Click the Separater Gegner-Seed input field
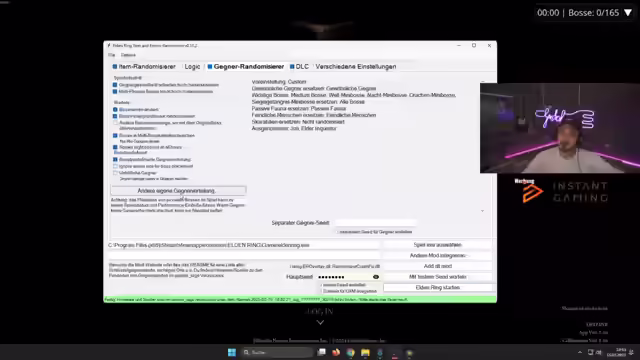 point(376,223)
